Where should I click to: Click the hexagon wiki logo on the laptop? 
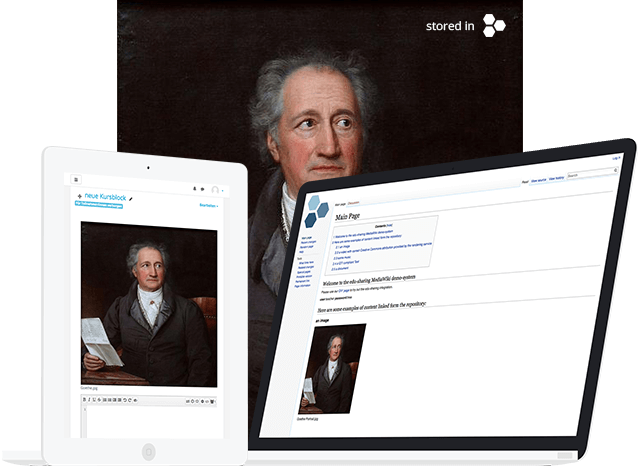[x=317, y=211]
